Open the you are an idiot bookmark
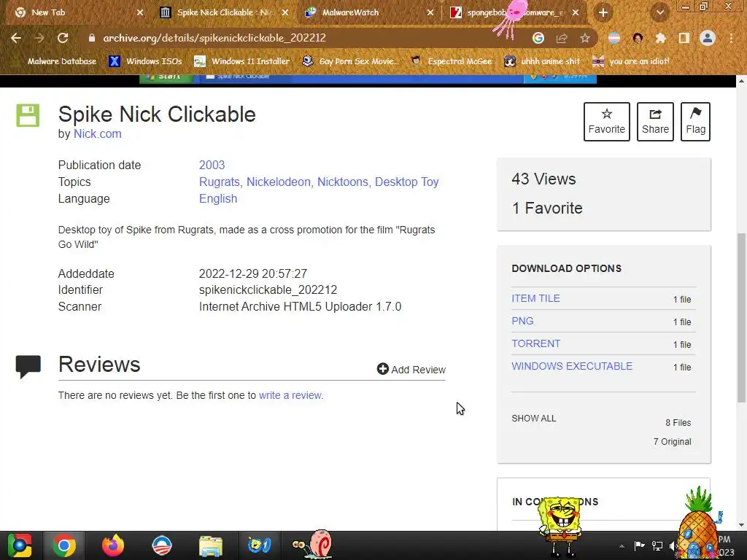Screen dimensions: 747x560 tap(631, 61)
